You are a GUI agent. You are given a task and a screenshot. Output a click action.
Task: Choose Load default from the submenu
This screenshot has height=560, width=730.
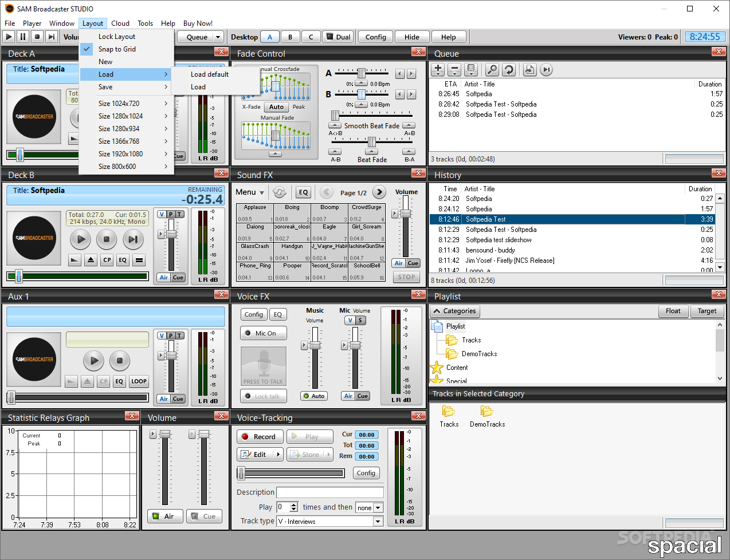pyautogui.click(x=210, y=74)
